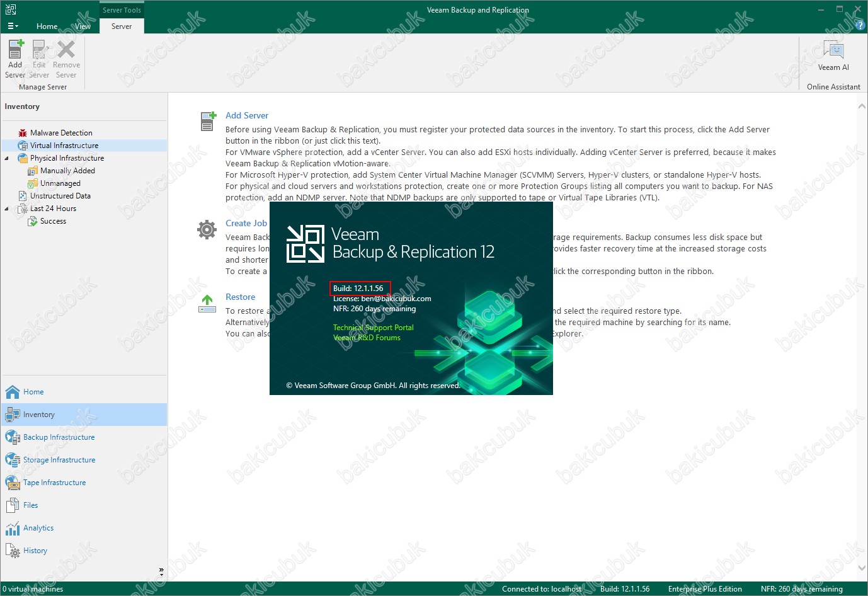Viewport: 868px width, 596px height.
Task: Click the Storage Infrastructure navigation icon
Action: [13, 460]
